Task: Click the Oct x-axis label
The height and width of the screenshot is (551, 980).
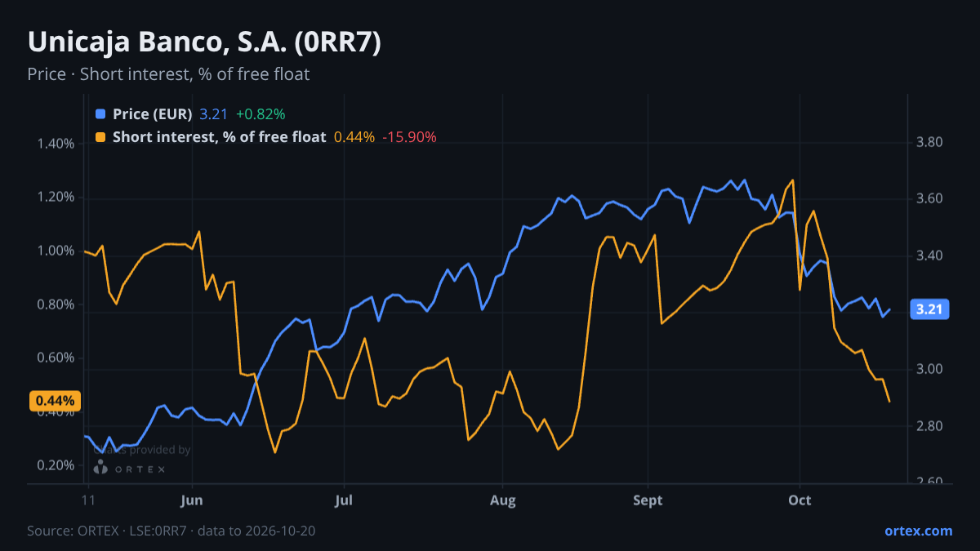Action: click(800, 500)
